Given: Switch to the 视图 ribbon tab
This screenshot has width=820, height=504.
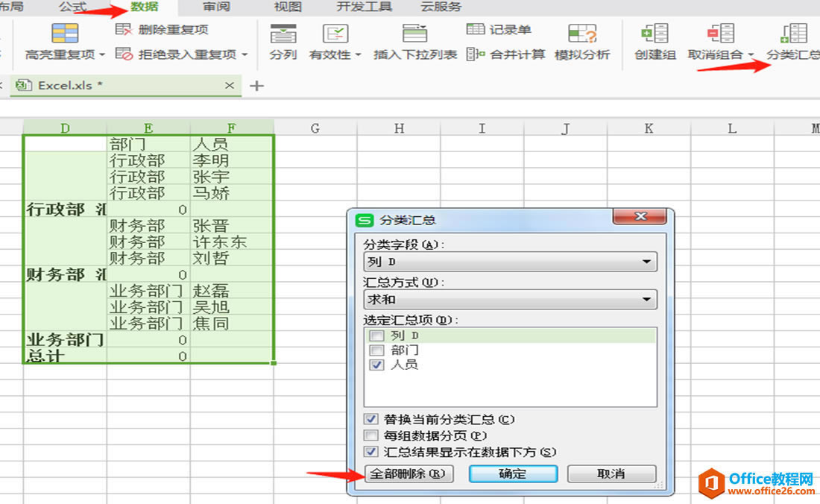Looking at the screenshot, I should [288, 7].
